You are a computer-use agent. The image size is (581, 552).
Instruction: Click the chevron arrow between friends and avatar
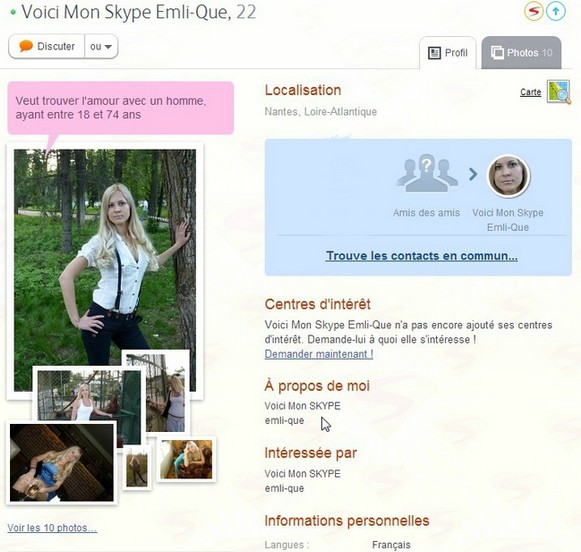473,174
